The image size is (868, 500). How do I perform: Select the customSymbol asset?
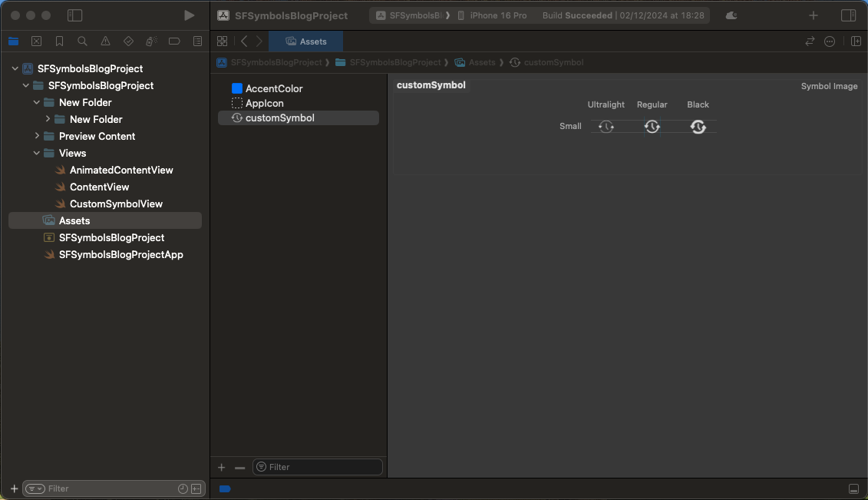(x=299, y=118)
